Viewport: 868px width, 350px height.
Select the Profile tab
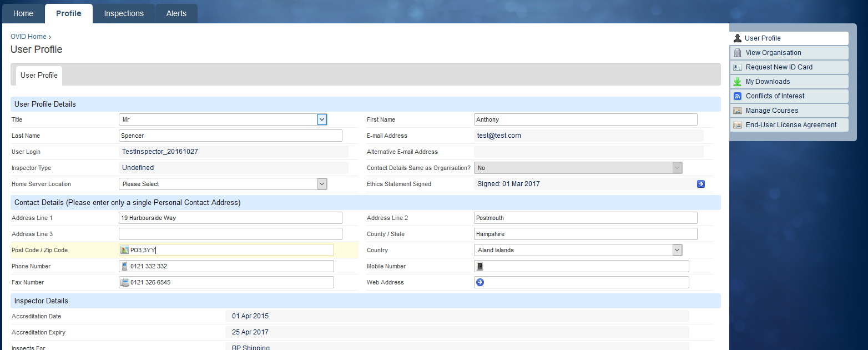coord(69,13)
